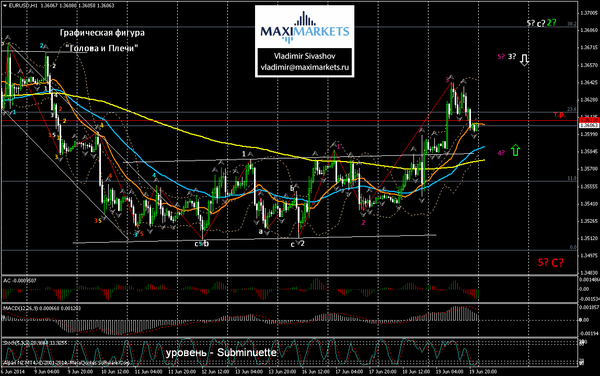Open the EURUSD,H1 chart title triangle
The height and width of the screenshot is (376, 600).
click(x=4, y=6)
